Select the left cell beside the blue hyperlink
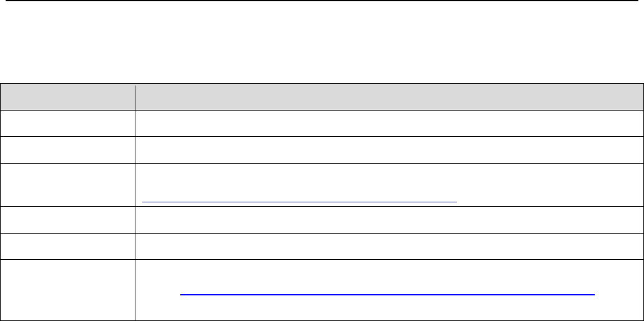The width and height of the screenshot is (644, 321). (68, 290)
